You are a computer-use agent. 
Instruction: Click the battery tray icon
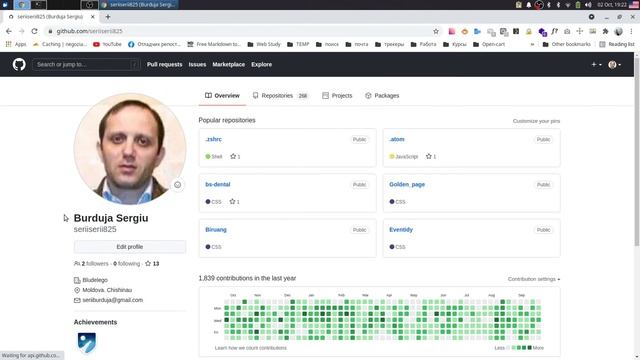578,5
